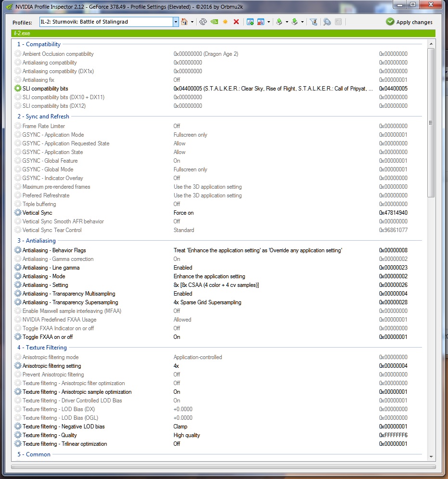Image resolution: width=448 pixels, height=479 pixels.
Task: Click the '4x Sparse Grid Supersampling' value
Action: [207, 302]
